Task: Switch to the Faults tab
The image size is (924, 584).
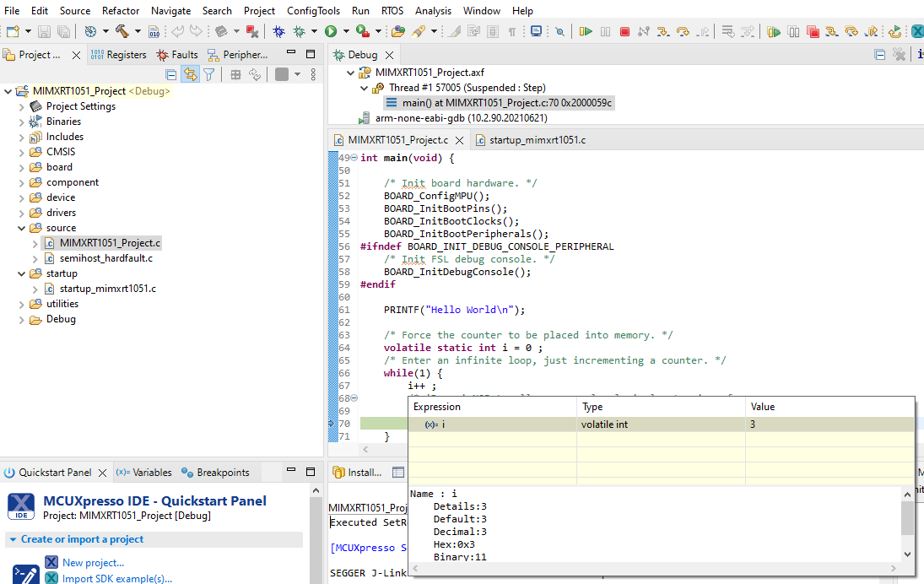Action: 177,55
